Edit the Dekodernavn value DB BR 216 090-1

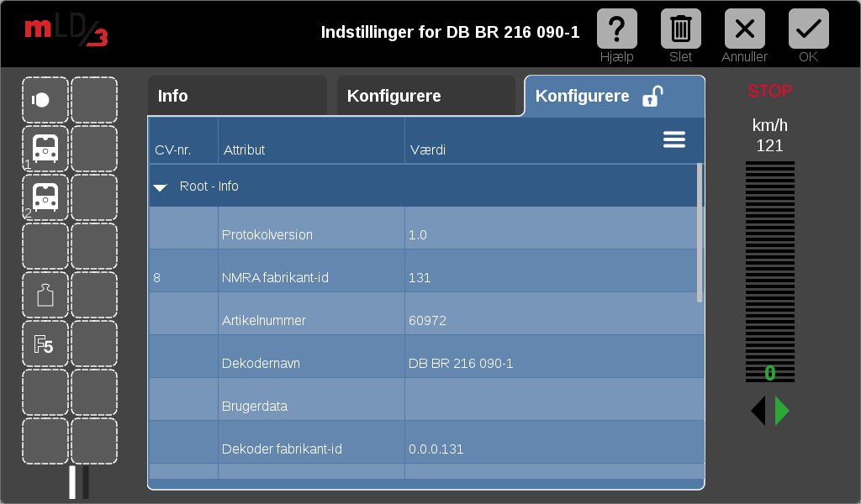coord(461,363)
